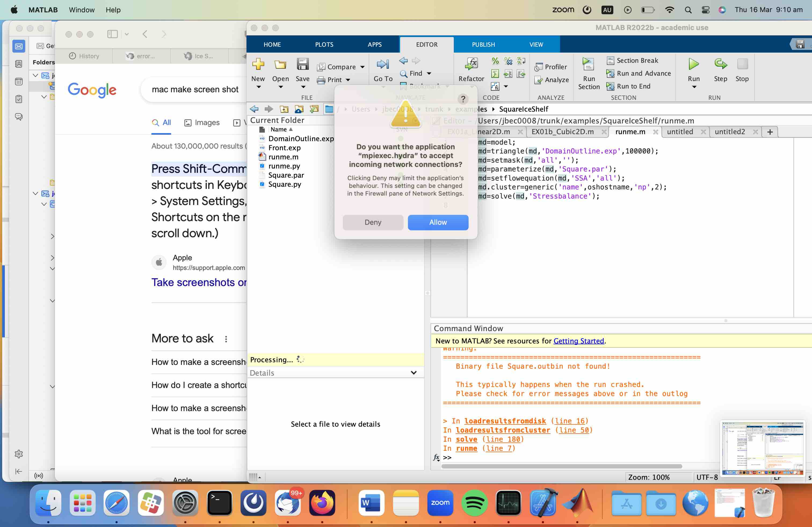Open the untitled2 editor tab
The width and height of the screenshot is (812, 527).
[730, 132]
